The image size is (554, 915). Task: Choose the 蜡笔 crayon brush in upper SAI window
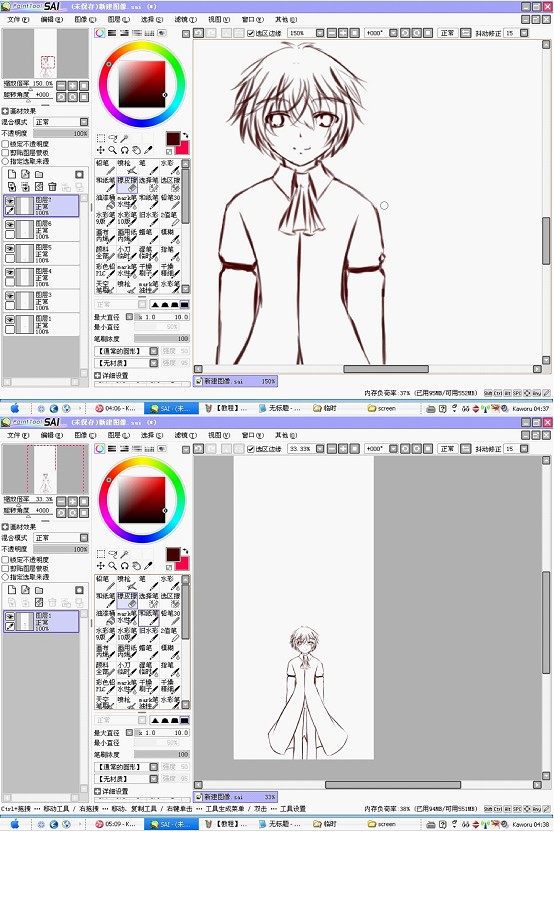pyautogui.click(x=148, y=236)
